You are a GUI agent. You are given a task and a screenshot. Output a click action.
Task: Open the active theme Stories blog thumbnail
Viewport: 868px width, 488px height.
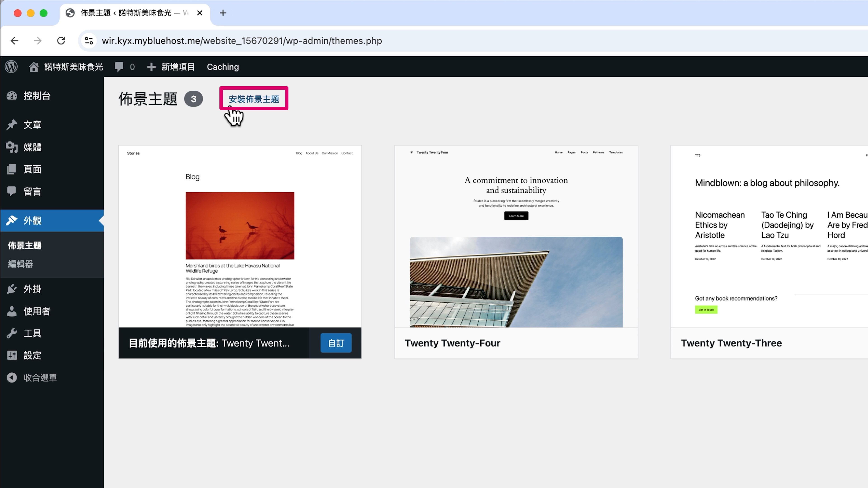pos(240,236)
